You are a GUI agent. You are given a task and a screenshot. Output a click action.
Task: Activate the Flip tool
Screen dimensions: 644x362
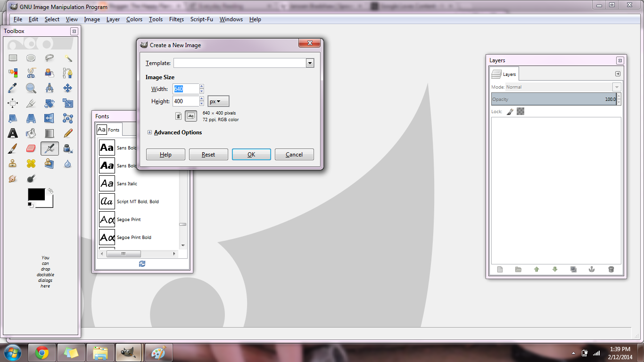coord(50,118)
